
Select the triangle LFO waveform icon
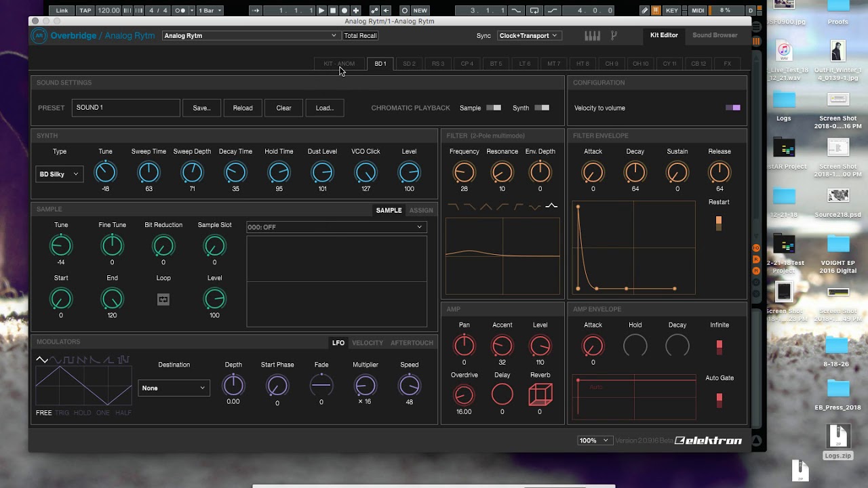click(42, 359)
